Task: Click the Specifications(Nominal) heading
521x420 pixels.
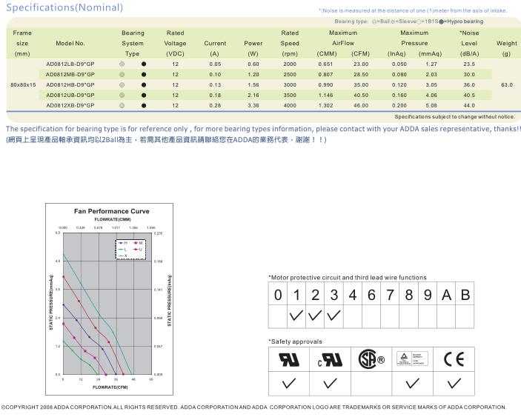Action: pyautogui.click(x=64, y=7)
